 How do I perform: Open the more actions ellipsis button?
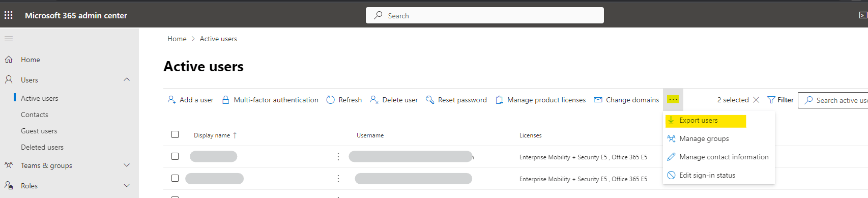point(673,100)
